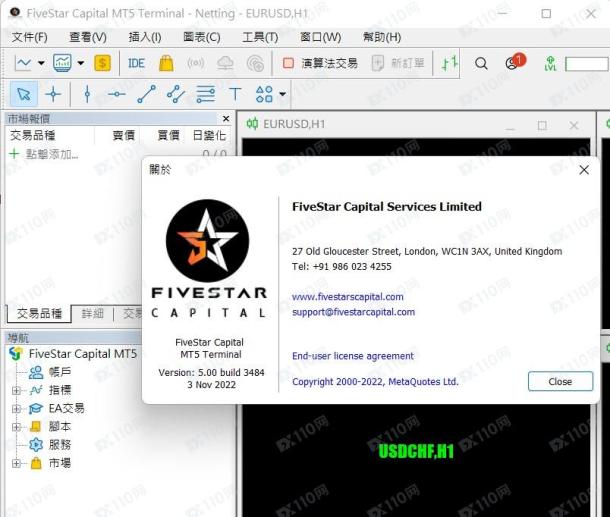Click the USDCHF,H1 chart label

coord(416,452)
